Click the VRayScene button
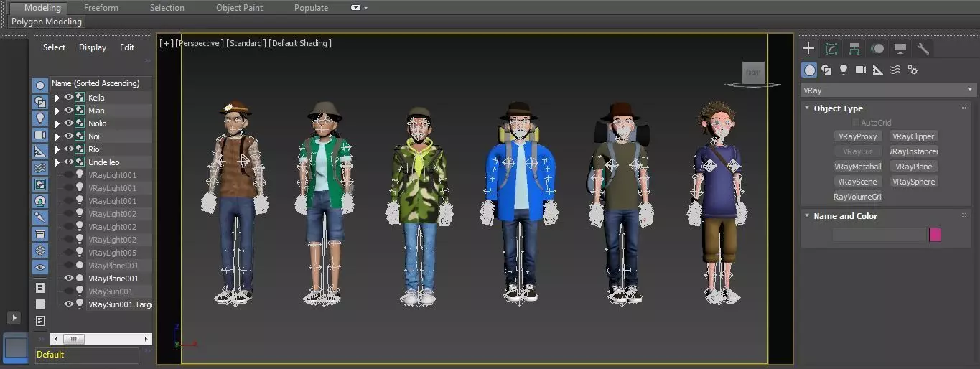Image resolution: width=980 pixels, height=369 pixels. tap(858, 182)
